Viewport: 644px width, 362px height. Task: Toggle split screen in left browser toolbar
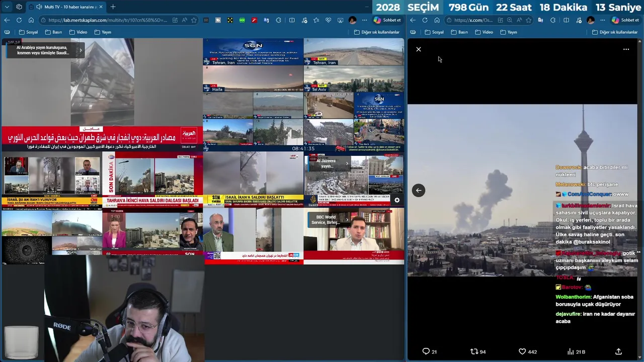click(x=292, y=20)
